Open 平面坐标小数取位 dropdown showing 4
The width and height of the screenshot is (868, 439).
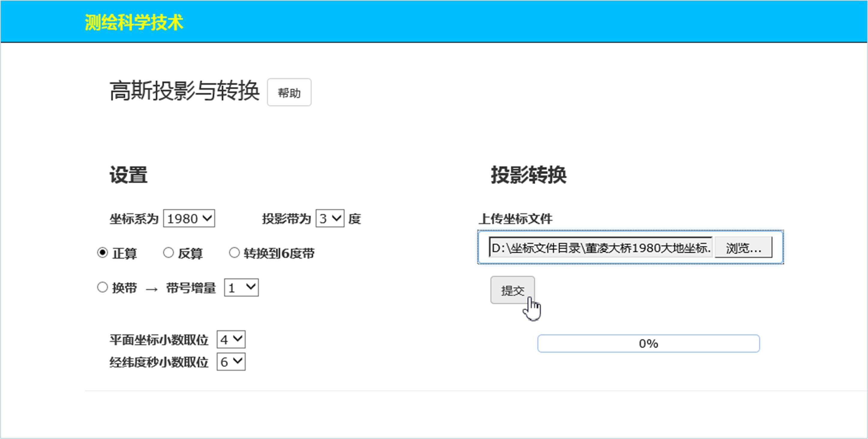pos(231,339)
